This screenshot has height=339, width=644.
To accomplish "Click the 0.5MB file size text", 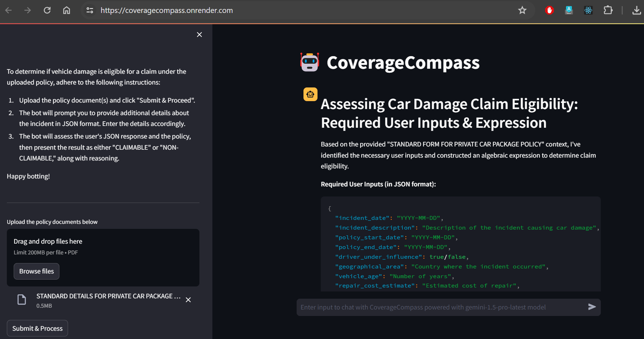I will point(44,306).
